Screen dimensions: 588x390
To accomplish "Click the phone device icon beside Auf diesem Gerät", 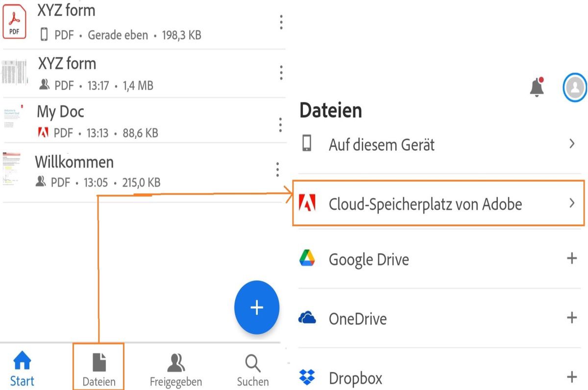I will tap(307, 143).
